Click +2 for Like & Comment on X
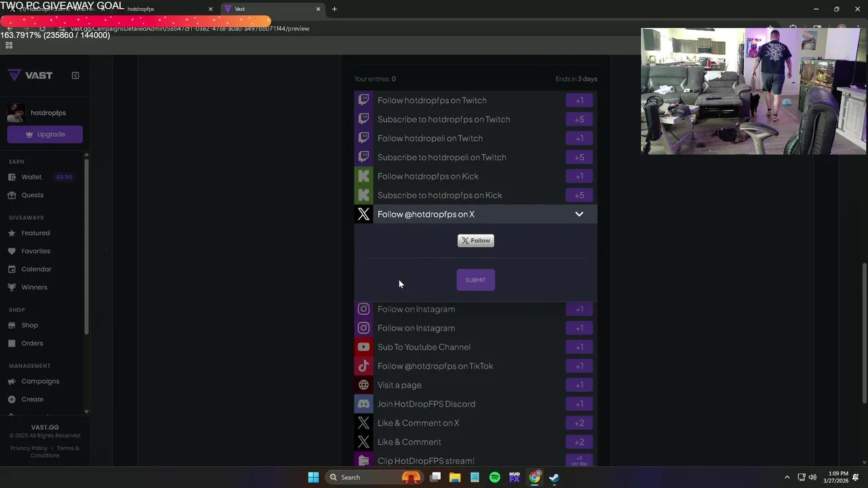This screenshot has width=868, height=488. click(x=579, y=423)
